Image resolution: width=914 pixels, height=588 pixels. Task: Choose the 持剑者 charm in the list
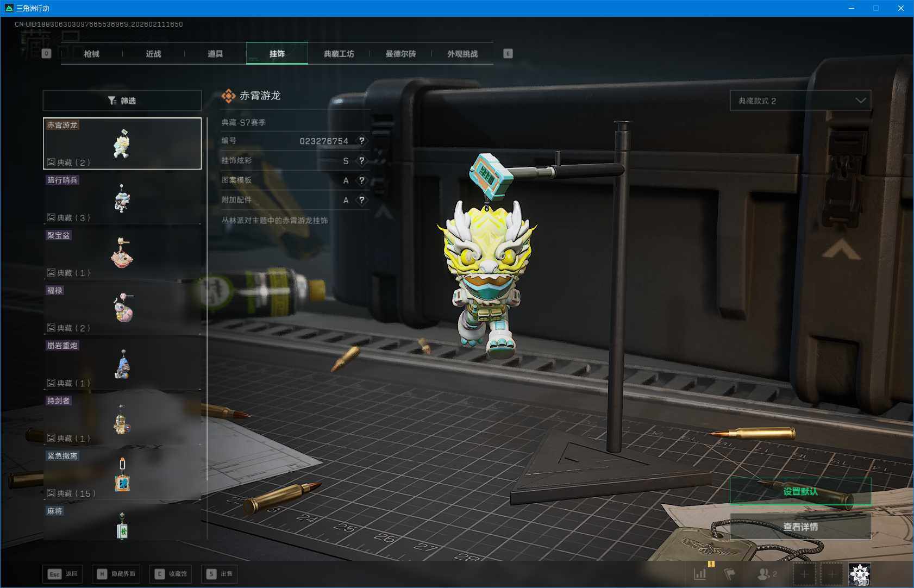click(x=122, y=420)
